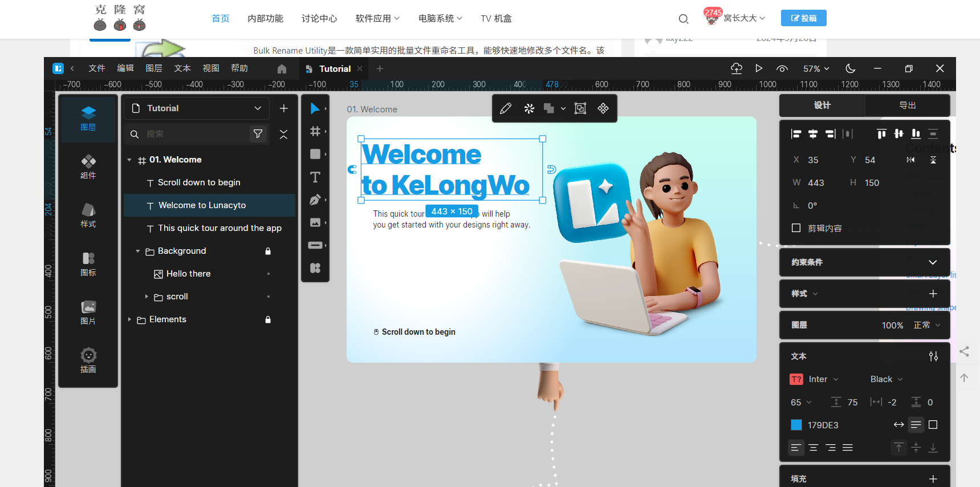Image resolution: width=980 pixels, height=487 pixels.
Task: Align selection to horizontal center
Action: pos(814,134)
